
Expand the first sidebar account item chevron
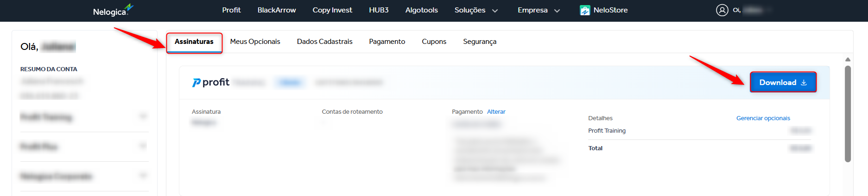143,116
